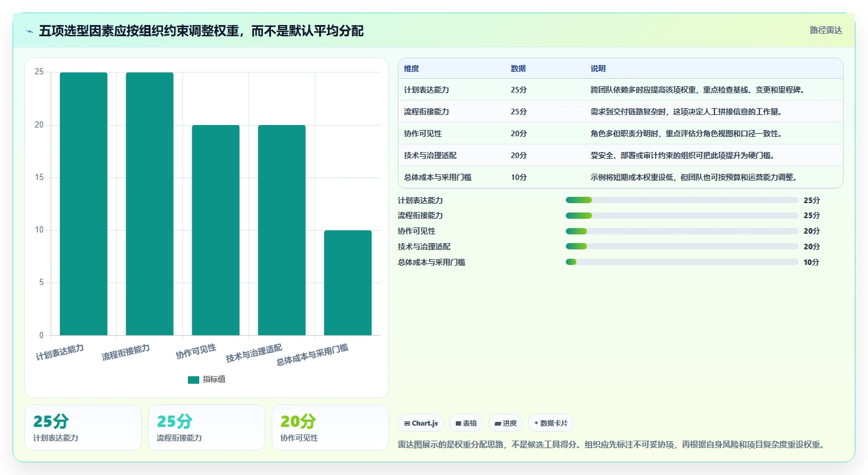Click the 流程衔接能力 bar in the chart
This screenshot has width=868, height=475.
150,204
